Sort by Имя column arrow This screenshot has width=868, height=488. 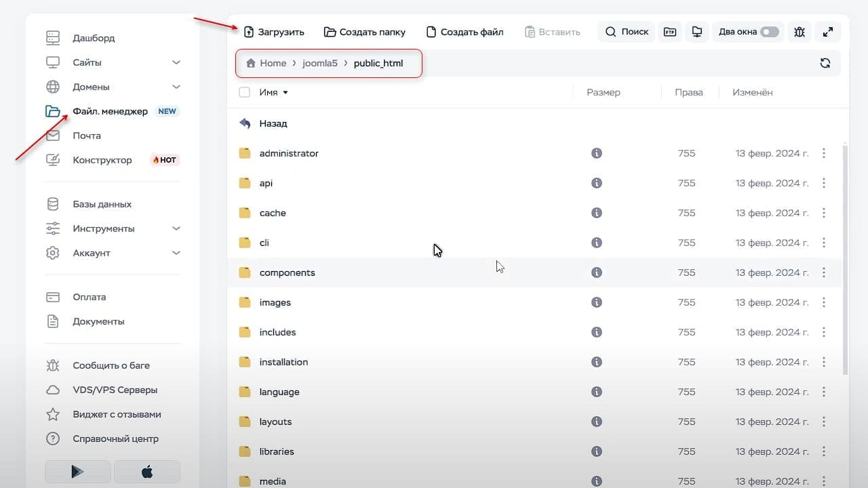coord(285,93)
